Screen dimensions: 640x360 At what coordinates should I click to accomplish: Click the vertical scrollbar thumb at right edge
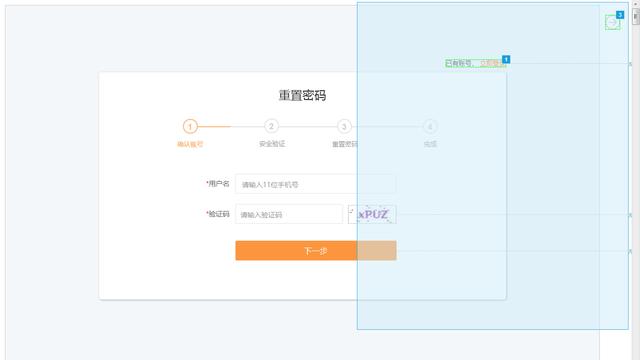(x=636, y=16)
